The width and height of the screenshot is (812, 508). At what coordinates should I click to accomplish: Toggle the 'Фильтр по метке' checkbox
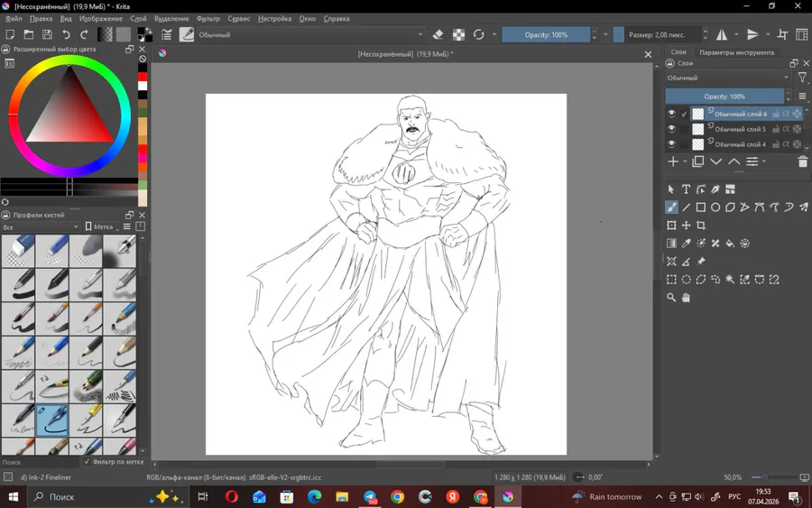tap(88, 462)
